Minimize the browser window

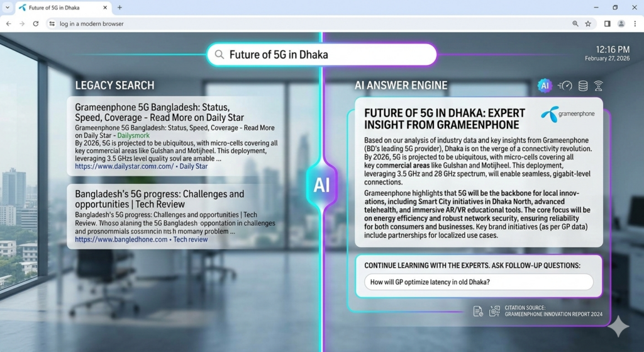coord(596,8)
